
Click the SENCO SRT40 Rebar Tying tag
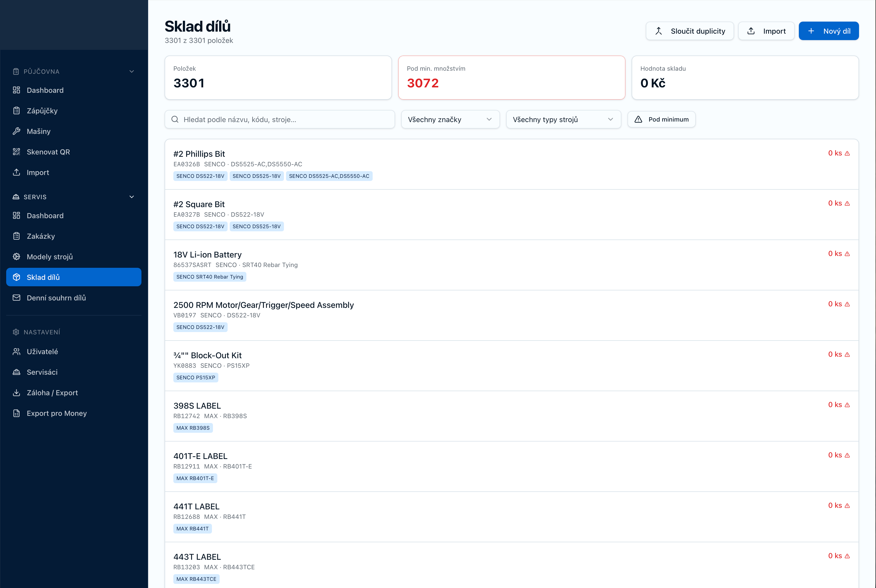click(209, 277)
